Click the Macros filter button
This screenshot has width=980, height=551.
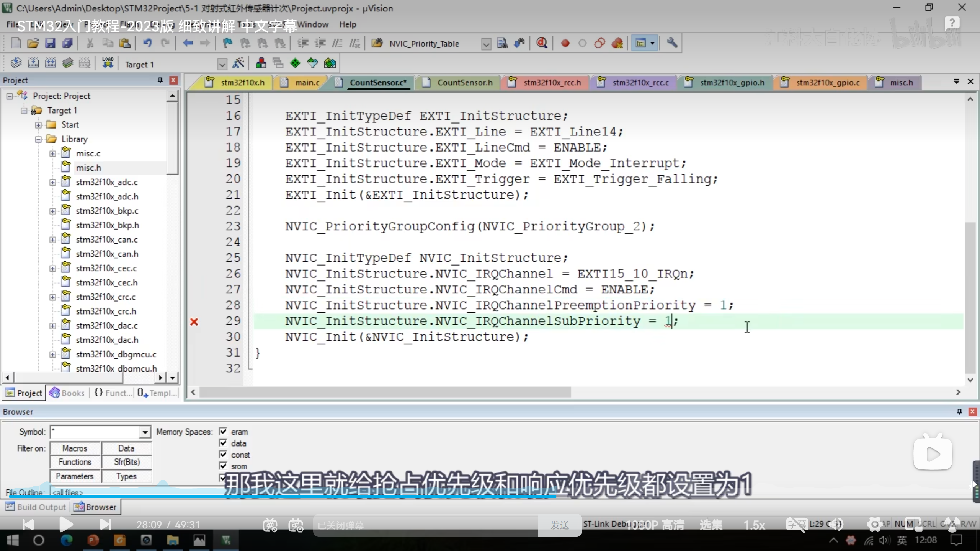[x=75, y=448]
